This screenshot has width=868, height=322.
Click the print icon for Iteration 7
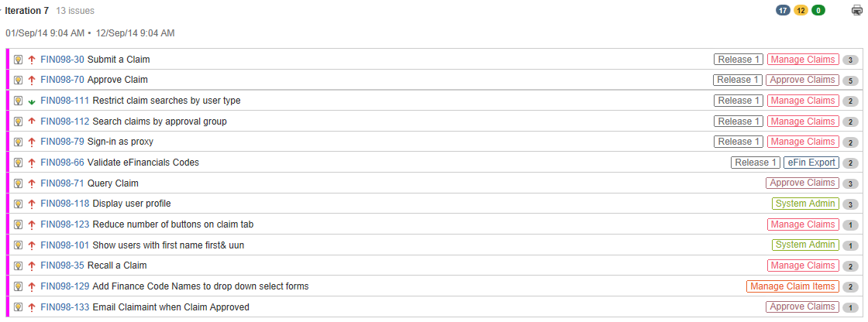tap(856, 10)
